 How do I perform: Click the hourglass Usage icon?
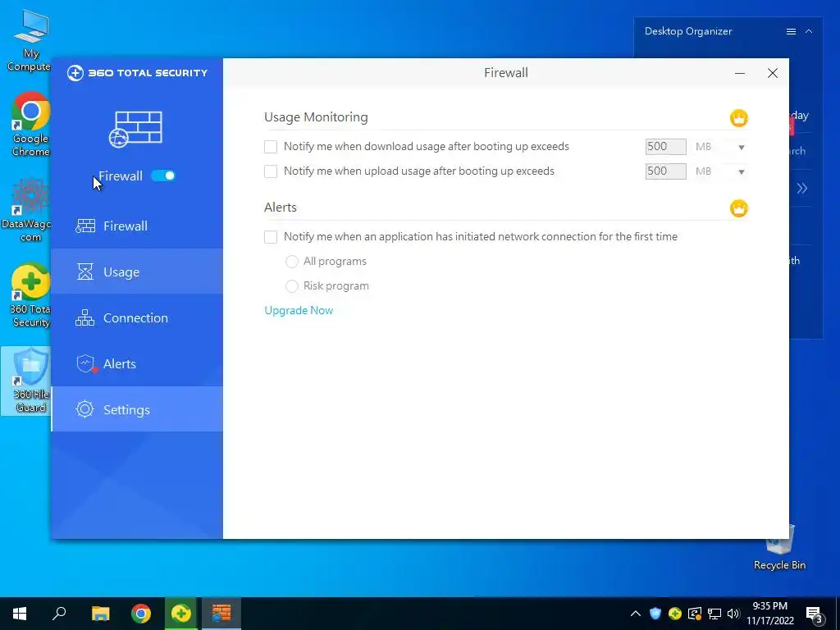85,272
